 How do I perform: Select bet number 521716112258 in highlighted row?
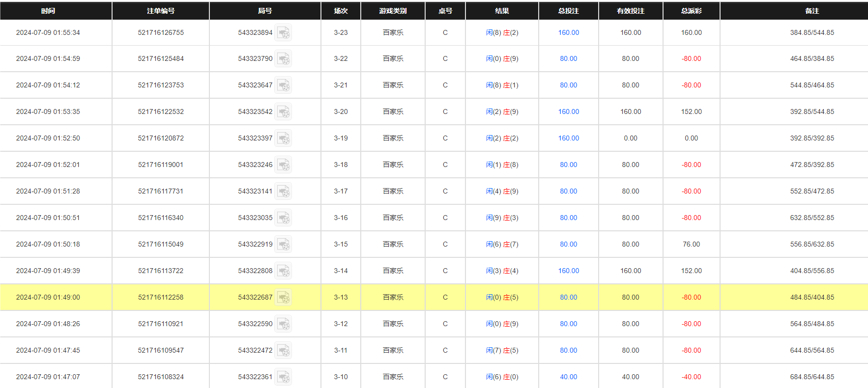tap(161, 298)
